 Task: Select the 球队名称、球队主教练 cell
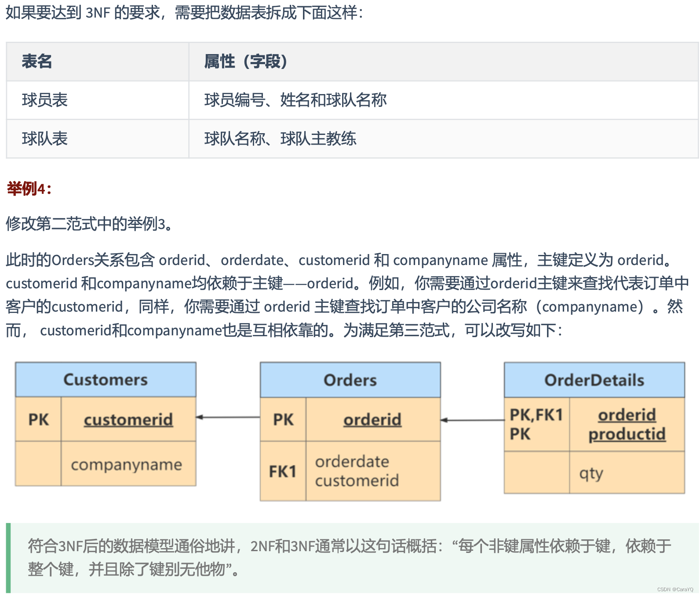[x=444, y=139]
